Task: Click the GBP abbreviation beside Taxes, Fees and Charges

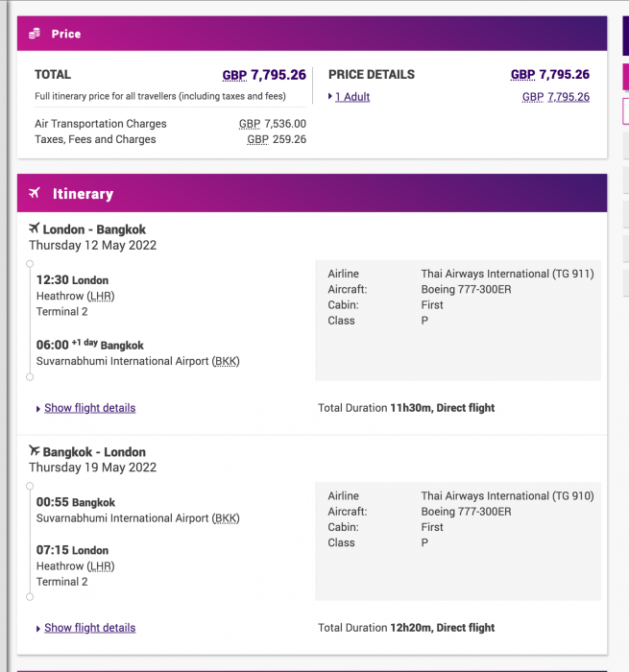Action: pyautogui.click(x=257, y=139)
